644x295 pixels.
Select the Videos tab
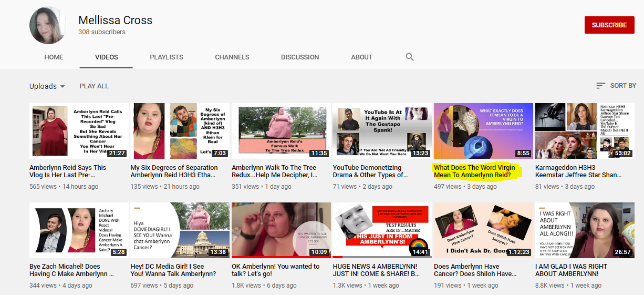107,57
